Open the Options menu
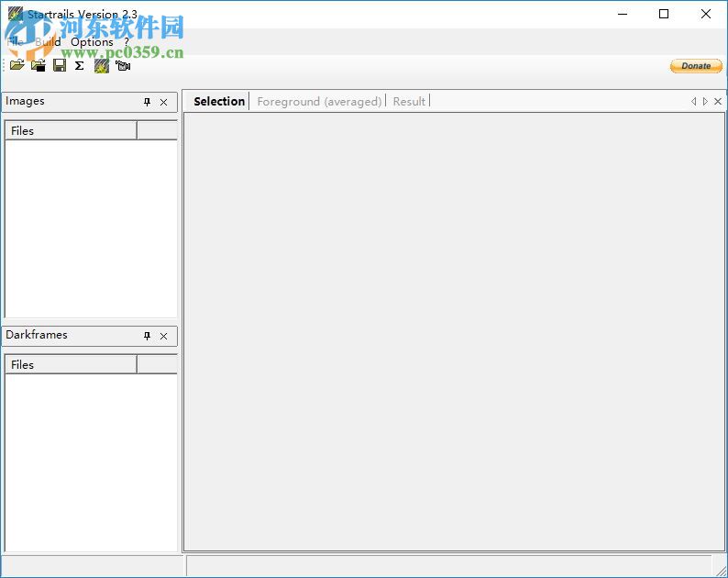The width and height of the screenshot is (728, 578). (x=92, y=42)
